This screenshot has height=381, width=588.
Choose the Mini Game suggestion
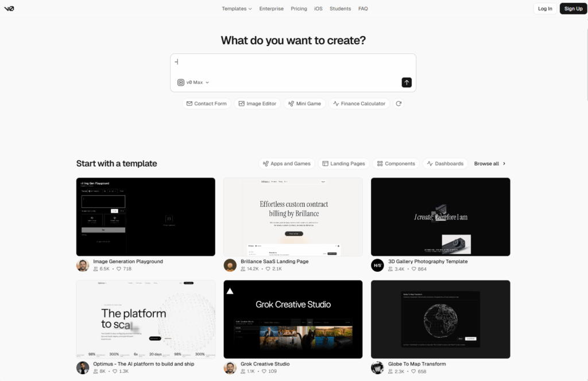click(x=304, y=103)
